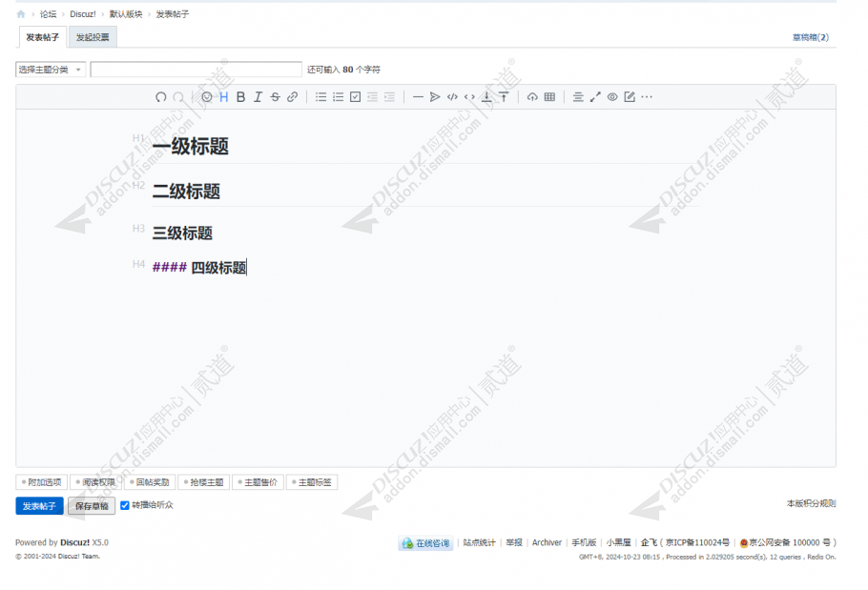Image resolution: width=868 pixels, height=590 pixels.
Task: Insert inline code
Action: (x=469, y=97)
